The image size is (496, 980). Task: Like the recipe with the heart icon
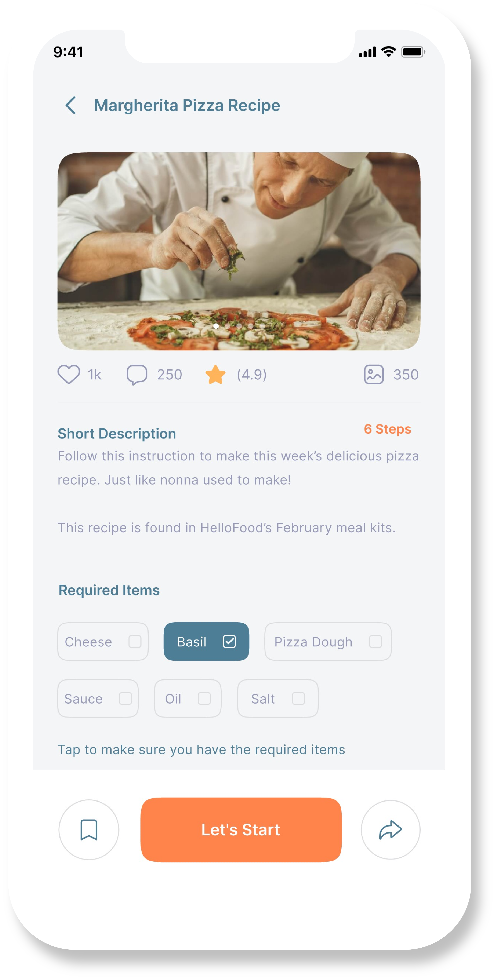tap(69, 374)
